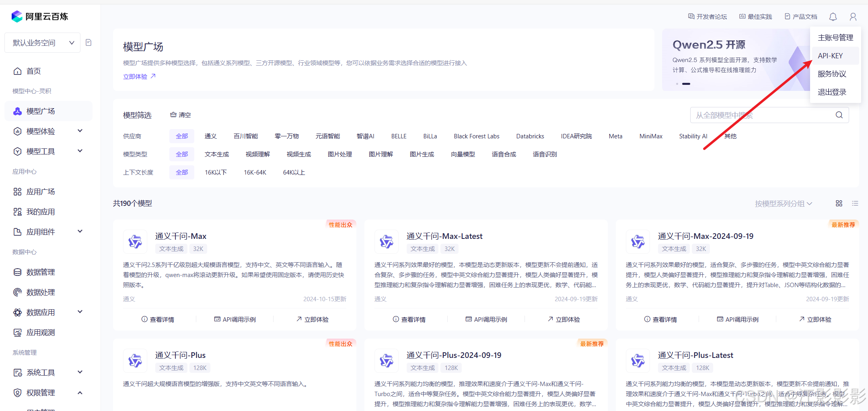This screenshot has width=868, height=411.
Task: Click 立即体验 for 通义千问-Max-2024-09-19
Action: (x=815, y=319)
